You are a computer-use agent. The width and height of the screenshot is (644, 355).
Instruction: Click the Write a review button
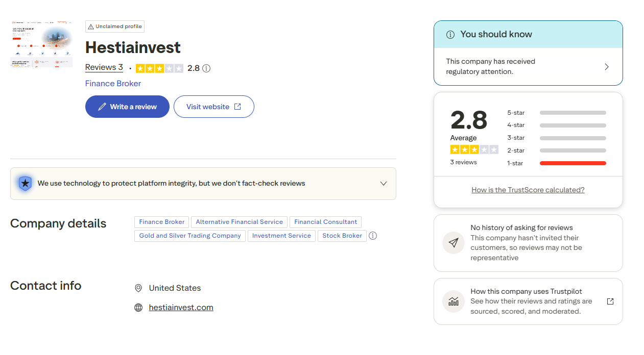pos(127,107)
